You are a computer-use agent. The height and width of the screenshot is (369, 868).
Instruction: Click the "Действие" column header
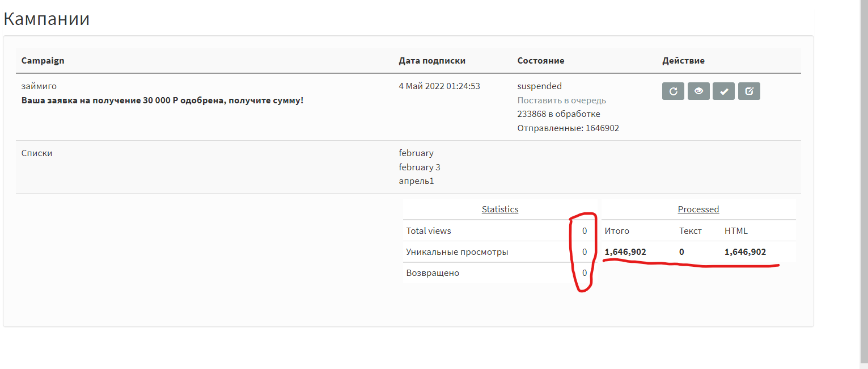coord(683,61)
